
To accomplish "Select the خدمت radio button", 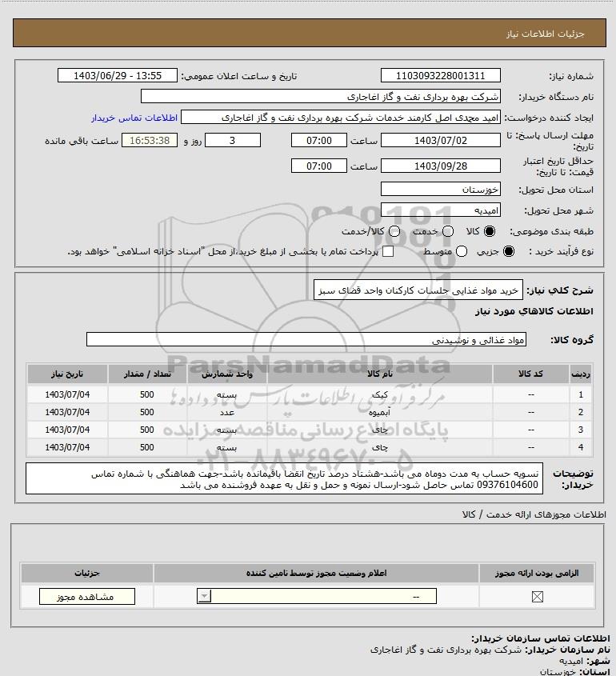I will tap(448, 231).
